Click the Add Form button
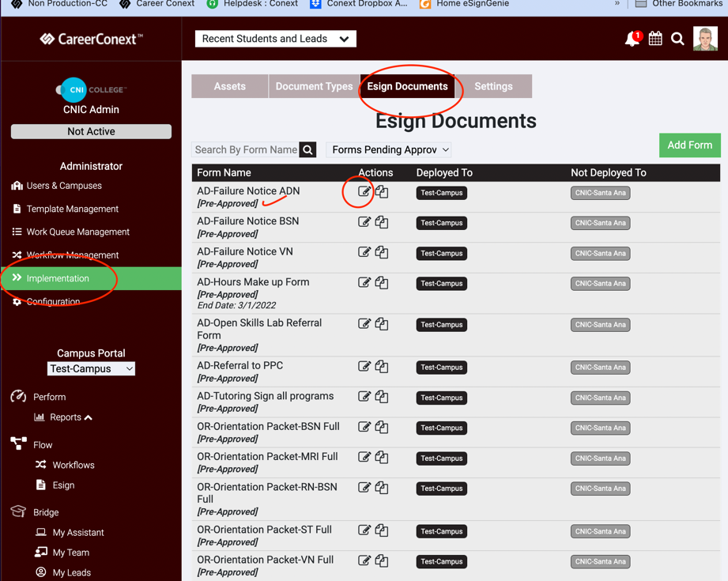The image size is (728, 581). 690,145
